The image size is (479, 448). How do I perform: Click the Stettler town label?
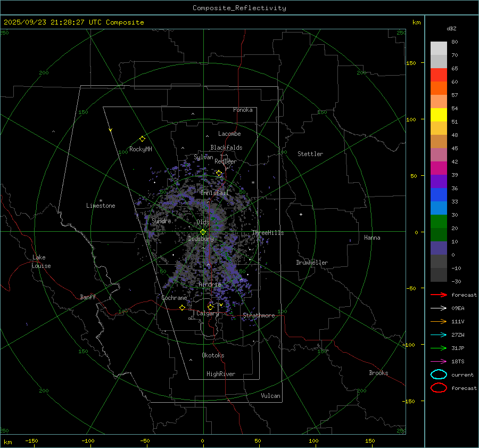tap(310, 154)
